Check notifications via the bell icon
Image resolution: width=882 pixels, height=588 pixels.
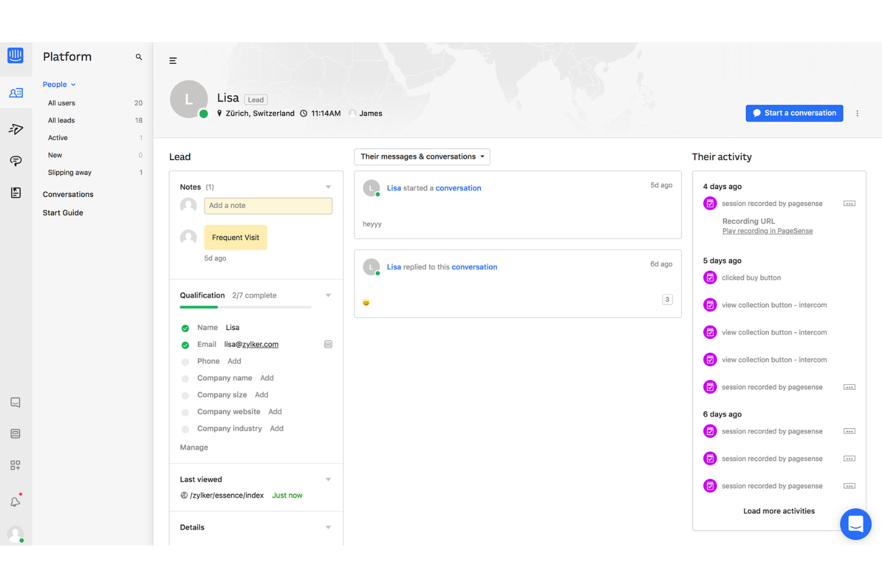point(15,502)
